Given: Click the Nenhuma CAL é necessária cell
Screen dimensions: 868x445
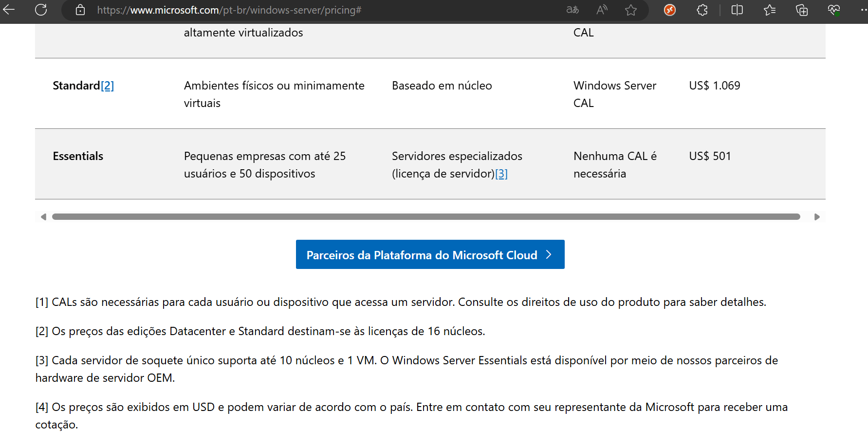Looking at the screenshot, I should [x=615, y=165].
